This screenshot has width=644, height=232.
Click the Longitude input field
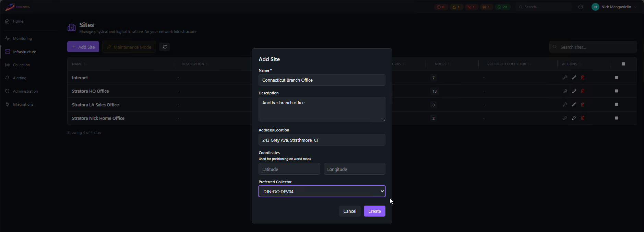pyautogui.click(x=355, y=169)
